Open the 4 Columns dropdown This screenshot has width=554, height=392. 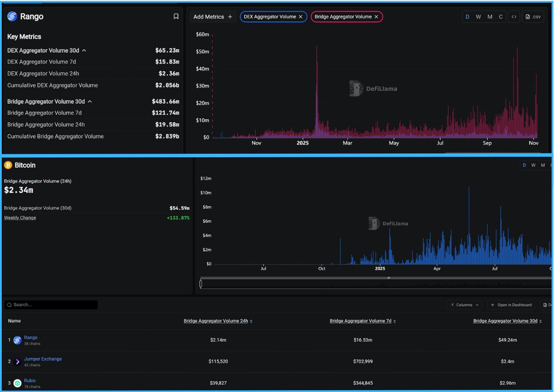pyautogui.click(x=465, y=305)
